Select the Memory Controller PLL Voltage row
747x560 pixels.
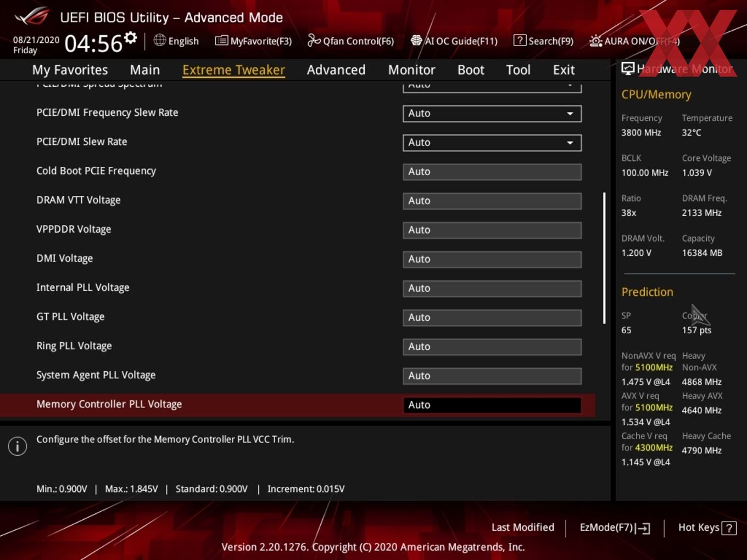(x=297, y=405)
